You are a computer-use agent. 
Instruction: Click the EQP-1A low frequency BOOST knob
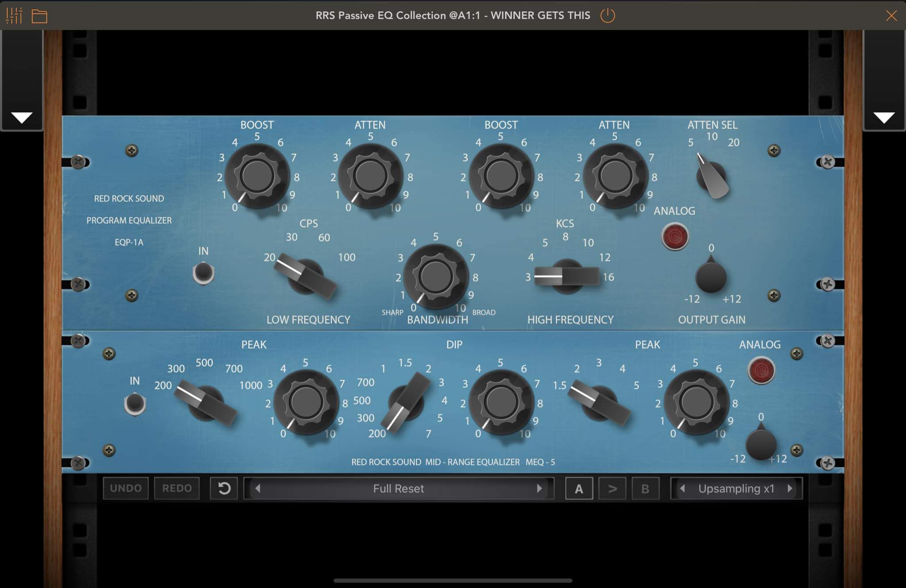257,176
